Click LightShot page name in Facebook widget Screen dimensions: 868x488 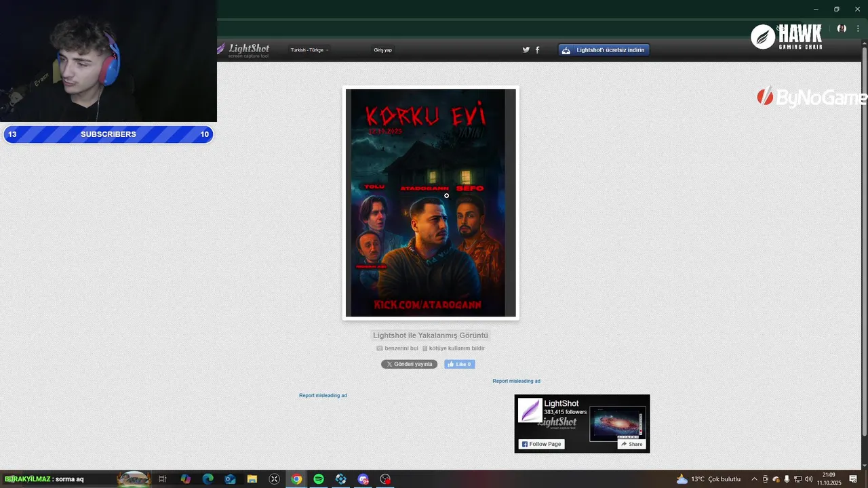pyautogui.click(x=561, y=403)
